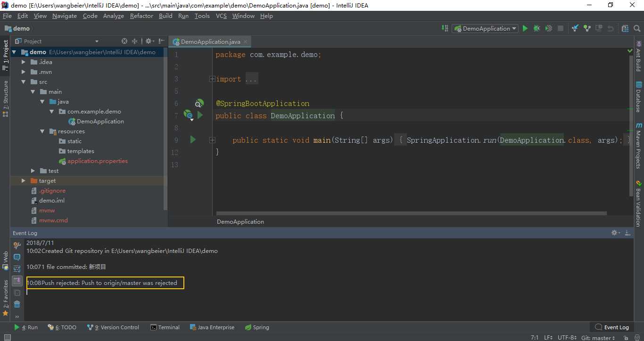
Task: Open the Run tool window button
Action: [26, 327]
